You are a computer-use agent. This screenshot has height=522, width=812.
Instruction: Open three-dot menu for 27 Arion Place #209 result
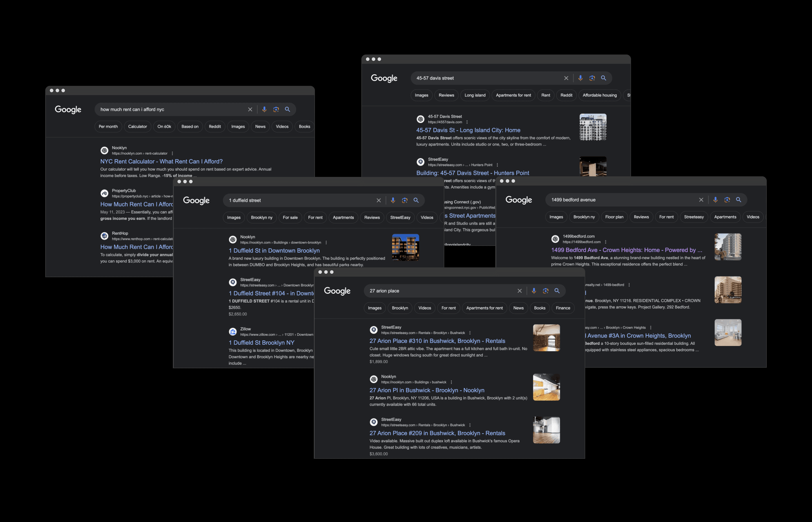tap(470, 425)
